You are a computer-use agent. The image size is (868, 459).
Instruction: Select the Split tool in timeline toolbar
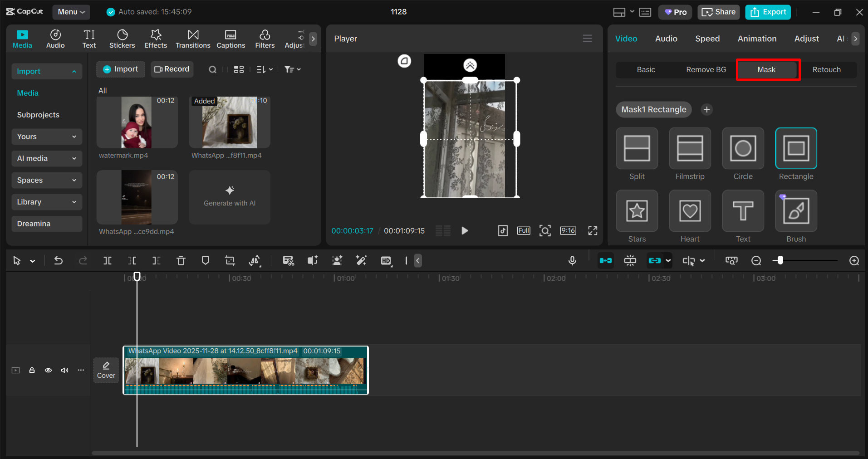coord(108,260)
